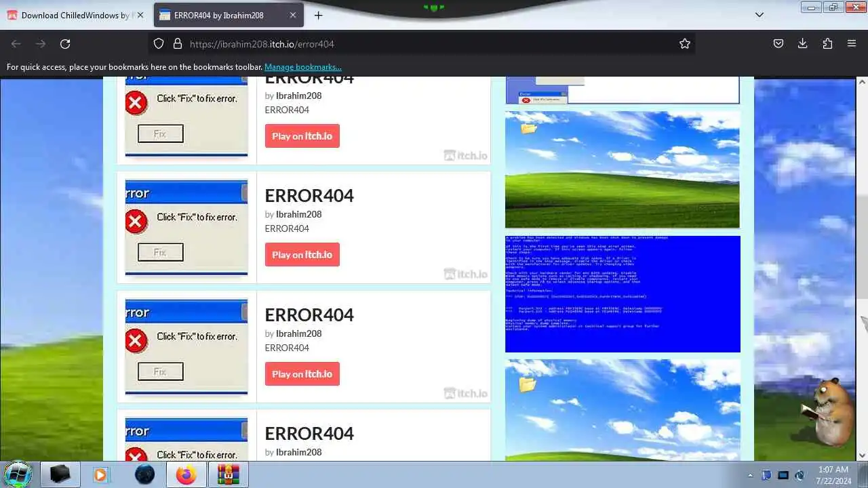Click the browser back arrow
The height and width of the screenshot is (488, 868).
[x=16, y=43]
